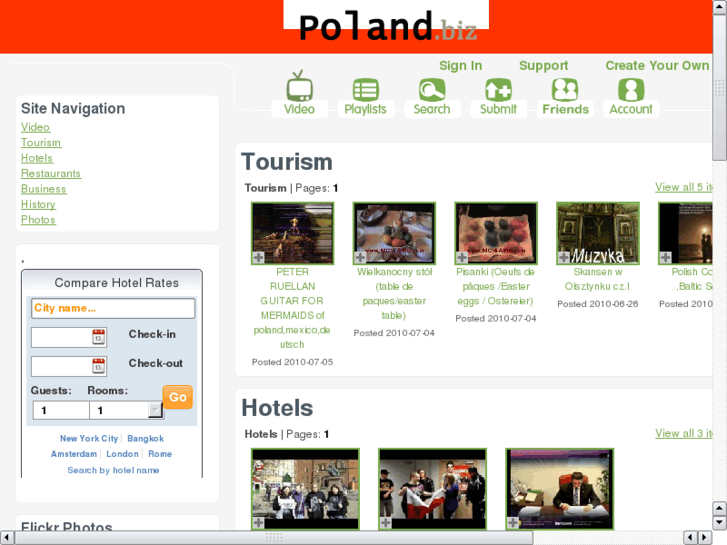
Task: Open the Check-in calendar icon
Action: 99,337
